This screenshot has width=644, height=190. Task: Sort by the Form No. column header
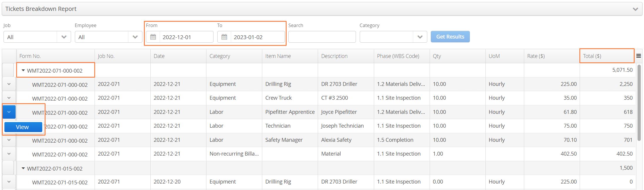[30, 56]
